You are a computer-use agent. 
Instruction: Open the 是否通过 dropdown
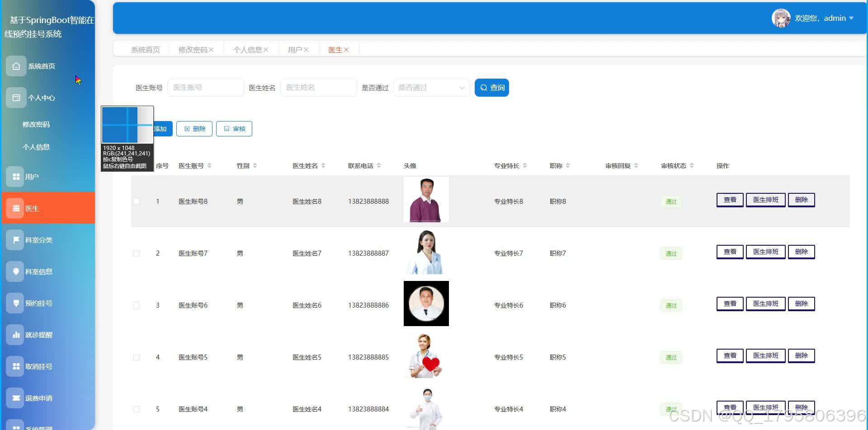[431, 88]
